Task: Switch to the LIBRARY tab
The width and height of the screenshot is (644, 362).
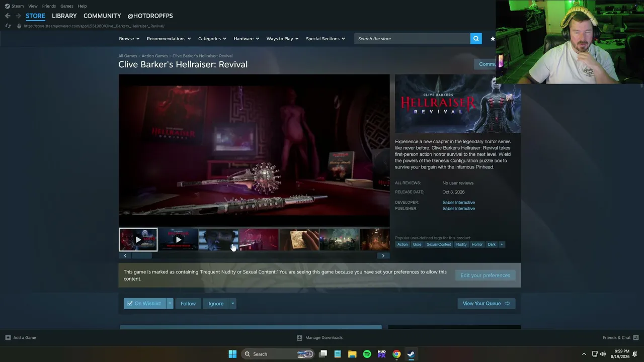Action: pyautogui.click(x=64, y=16)
